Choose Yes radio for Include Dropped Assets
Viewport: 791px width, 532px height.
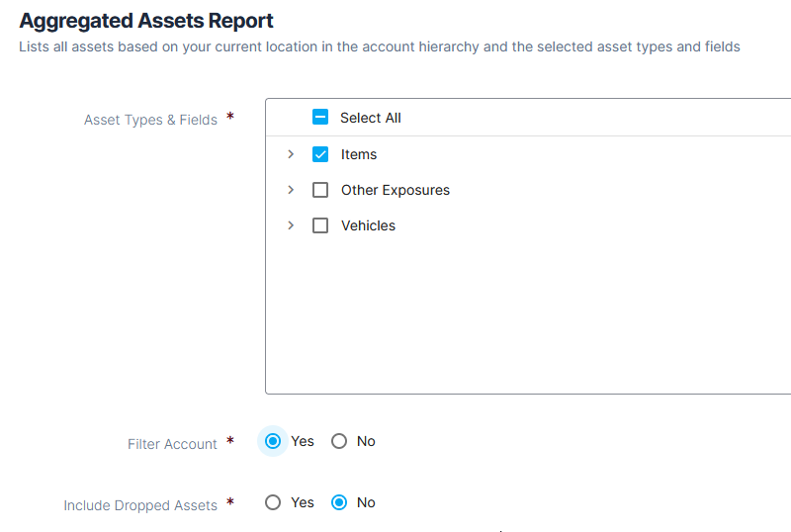coord(273,502)
